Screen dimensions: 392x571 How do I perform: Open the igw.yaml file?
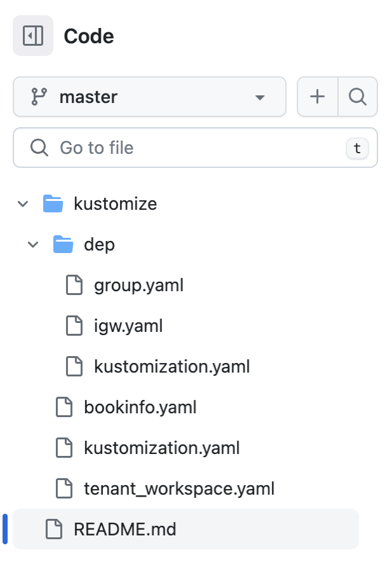(128, 326)
